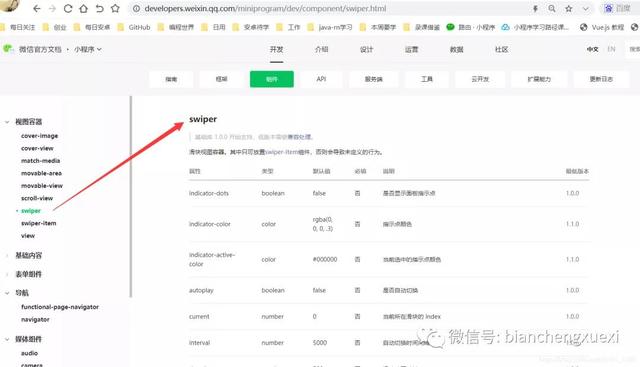Click the lightning speed-mode icon
This screenshot has height=367, width=640.
pyautogui.click(x=535, y=9)
